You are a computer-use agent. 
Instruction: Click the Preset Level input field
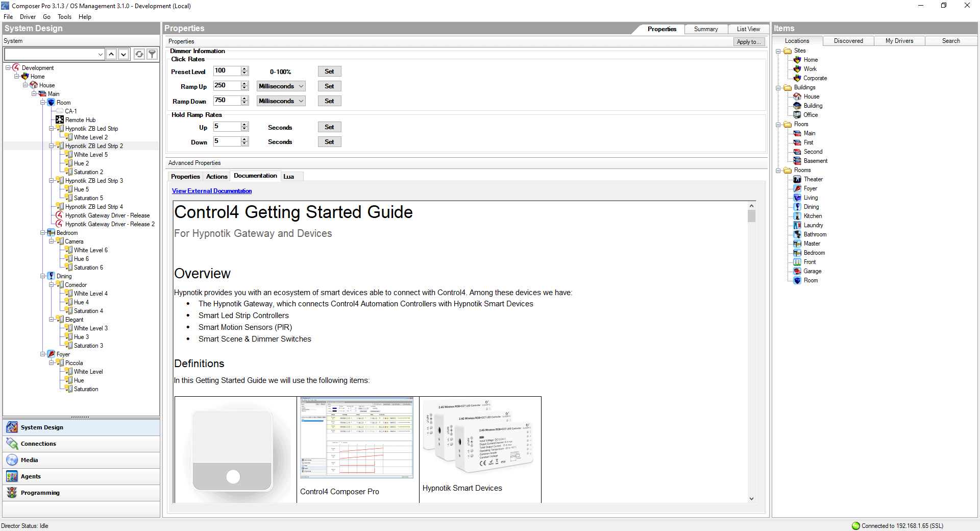coord(227,71)
